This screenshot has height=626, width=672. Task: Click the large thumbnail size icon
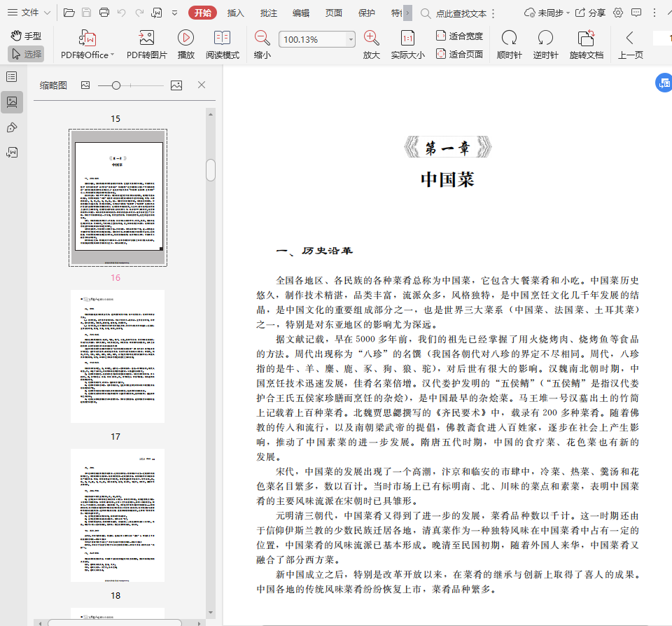pyautogui.click(x=176, y=85)
